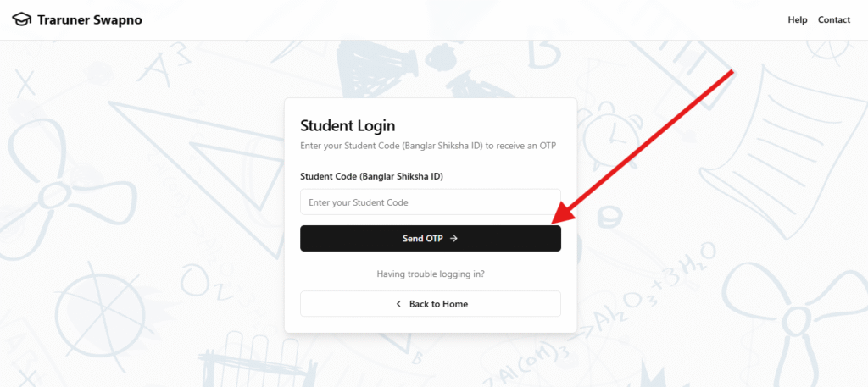Click the Traruner Swapno brand name
Viewport: 868px width, 387px height.
pyautogui.click(x=90, y=19)
